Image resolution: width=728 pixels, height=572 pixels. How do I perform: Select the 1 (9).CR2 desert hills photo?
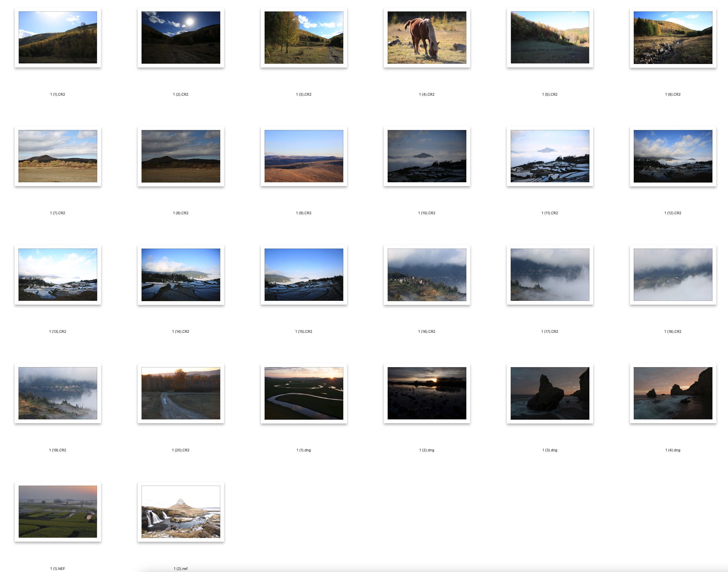coord(304,156)
